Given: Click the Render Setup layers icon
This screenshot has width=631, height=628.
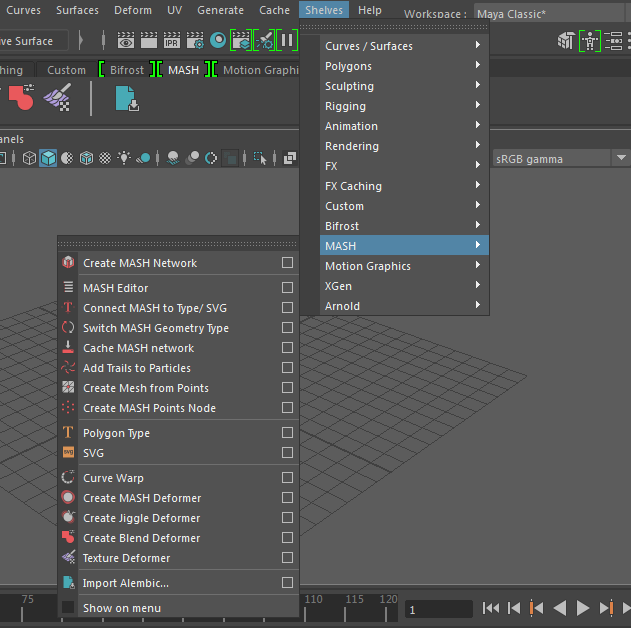Looking at the screenshot, I should 241,40.
